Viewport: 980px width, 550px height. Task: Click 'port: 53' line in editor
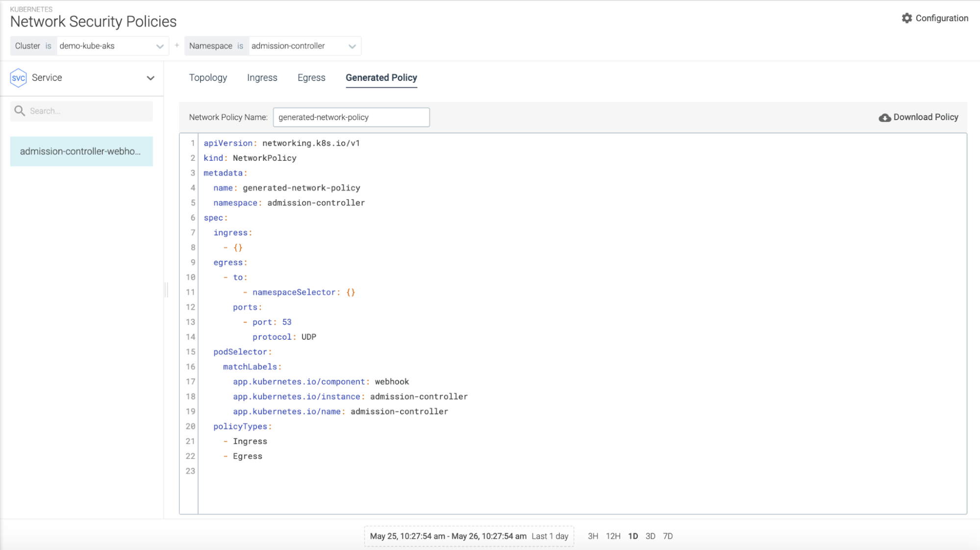267,322
